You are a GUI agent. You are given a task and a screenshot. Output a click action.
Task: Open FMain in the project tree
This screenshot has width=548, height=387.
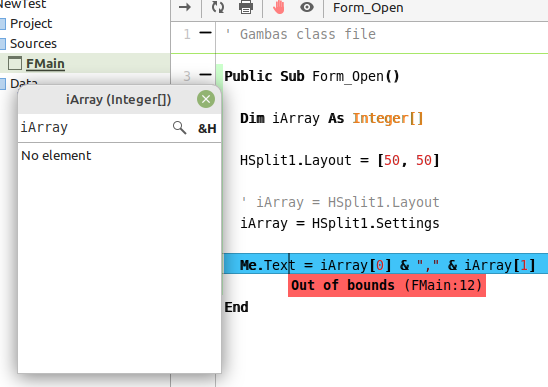(x=45, y=64)
